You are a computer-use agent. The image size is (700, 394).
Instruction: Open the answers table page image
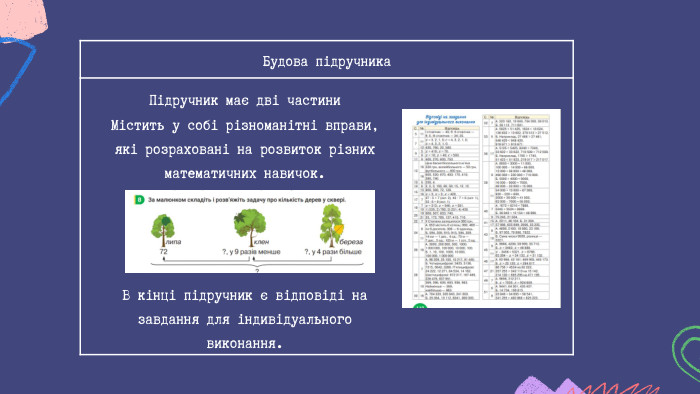tap(481, 208)
